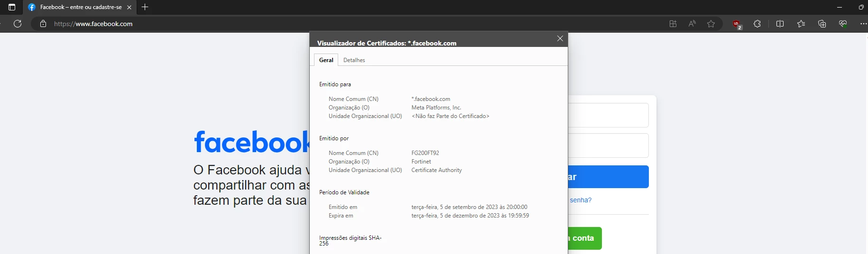Click the Facebook password input field
Screen dimensions: 868x254
point(608,145)
